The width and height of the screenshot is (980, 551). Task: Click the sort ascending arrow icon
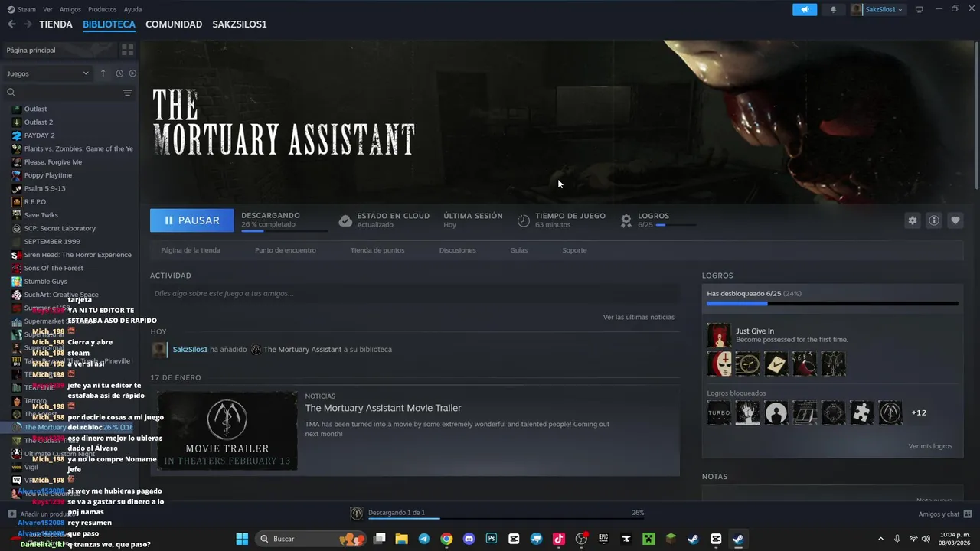(x=103, y=73)
